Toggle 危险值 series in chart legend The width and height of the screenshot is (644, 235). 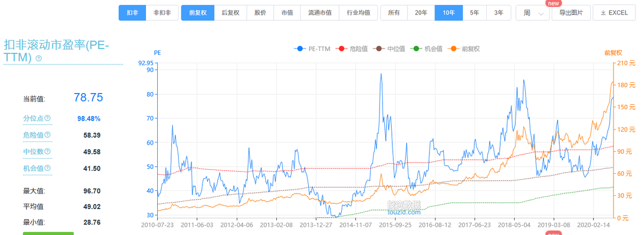(x=352, y=48)
